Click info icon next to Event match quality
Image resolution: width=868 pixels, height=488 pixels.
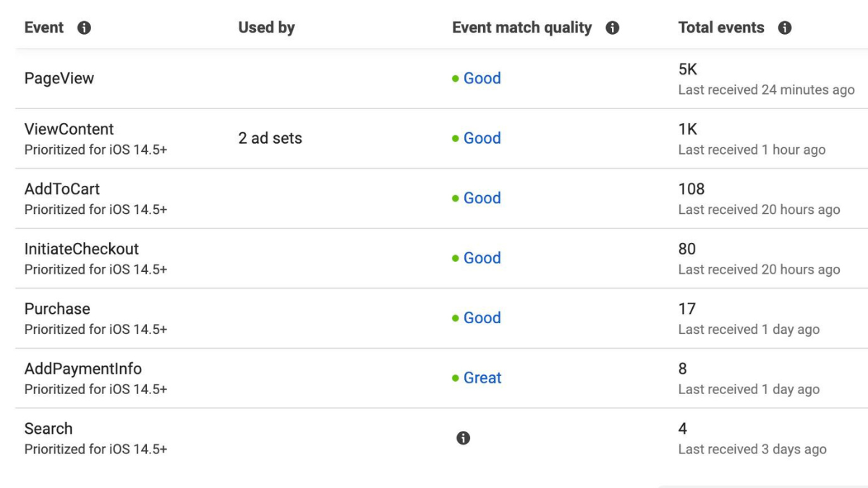pyautogui.click(x=612, y=28)
